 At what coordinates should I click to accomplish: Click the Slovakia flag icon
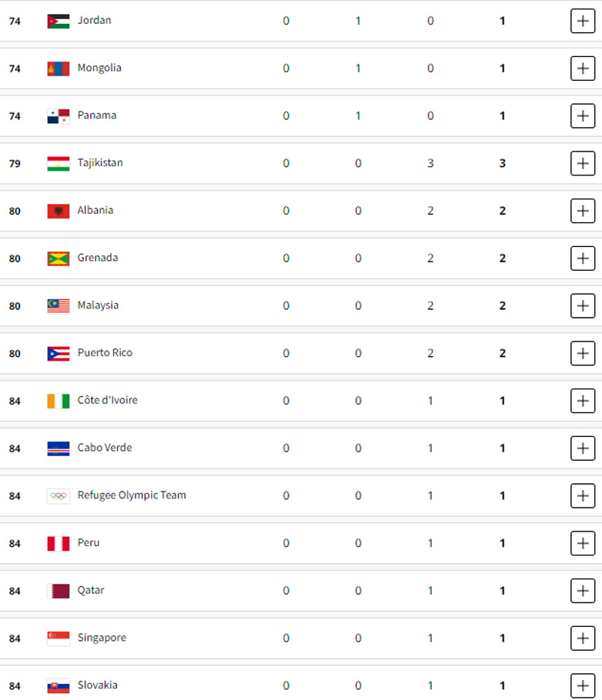click(x=58, y=685)
